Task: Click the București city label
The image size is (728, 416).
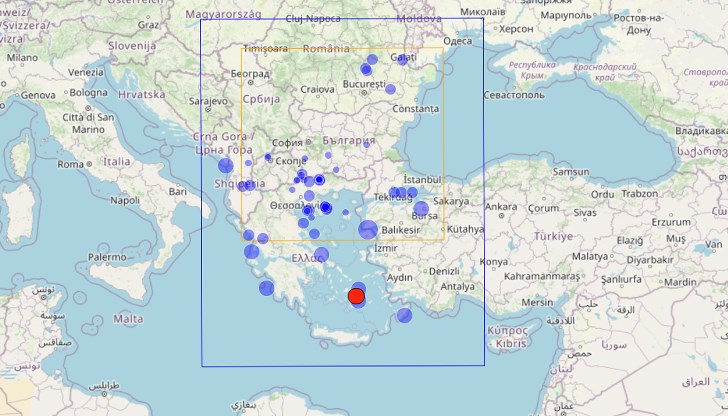Action: click(363, 85)
